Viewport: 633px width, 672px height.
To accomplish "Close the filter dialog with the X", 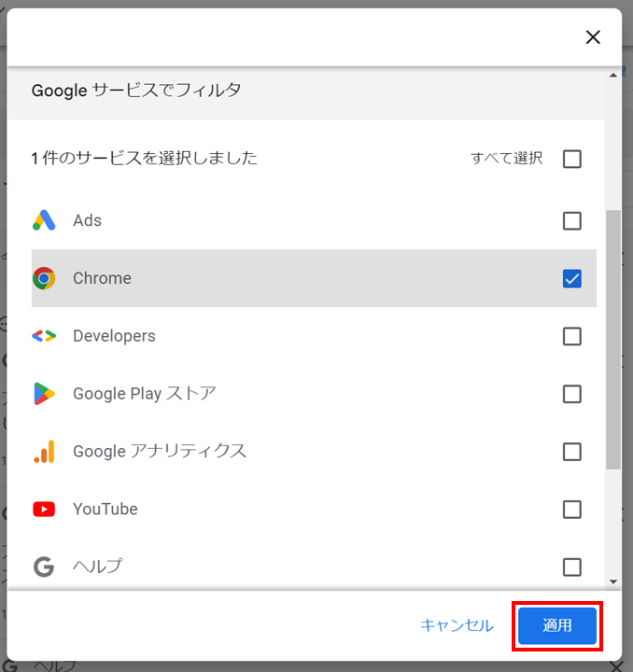I will [593, 37].
